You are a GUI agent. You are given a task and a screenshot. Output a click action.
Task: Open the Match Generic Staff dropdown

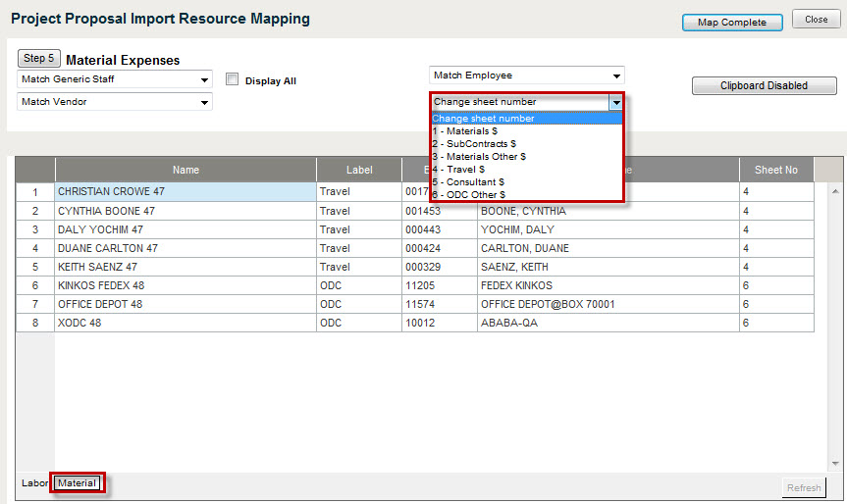(115, 79)
